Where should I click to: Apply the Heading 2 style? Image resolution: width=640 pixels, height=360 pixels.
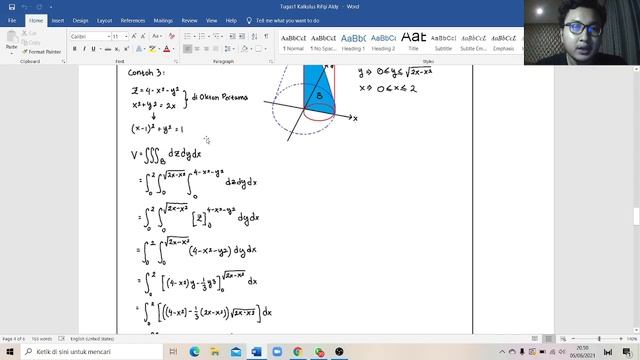coord(383,42)
